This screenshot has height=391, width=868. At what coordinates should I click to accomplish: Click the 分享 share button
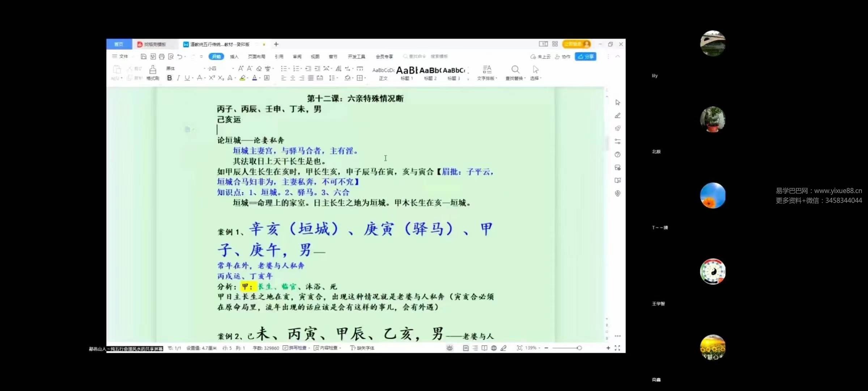[586, 56]
